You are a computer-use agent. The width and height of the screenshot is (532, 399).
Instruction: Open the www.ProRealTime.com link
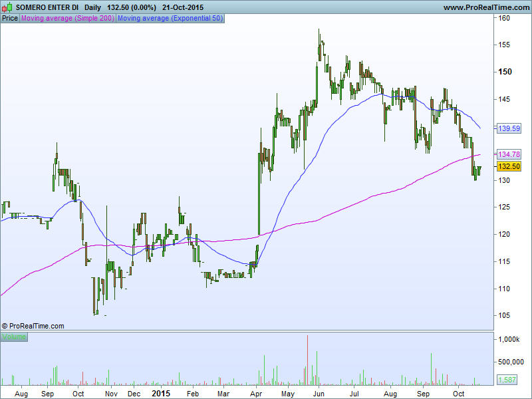(x=485, y=7)
